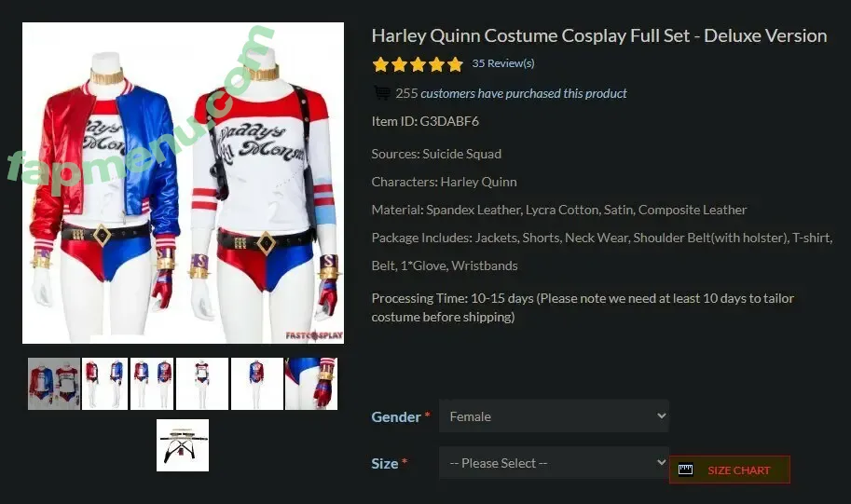Click the main Harley Quinn costume image
The width and height of the screenshot is (851, 504).
(184, 183)
